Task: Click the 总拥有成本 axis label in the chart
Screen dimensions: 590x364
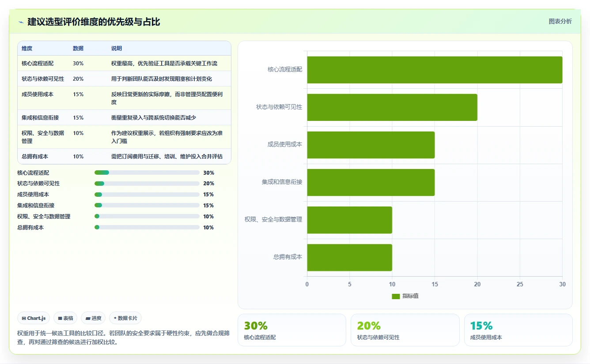Action: tap(287, 257)
